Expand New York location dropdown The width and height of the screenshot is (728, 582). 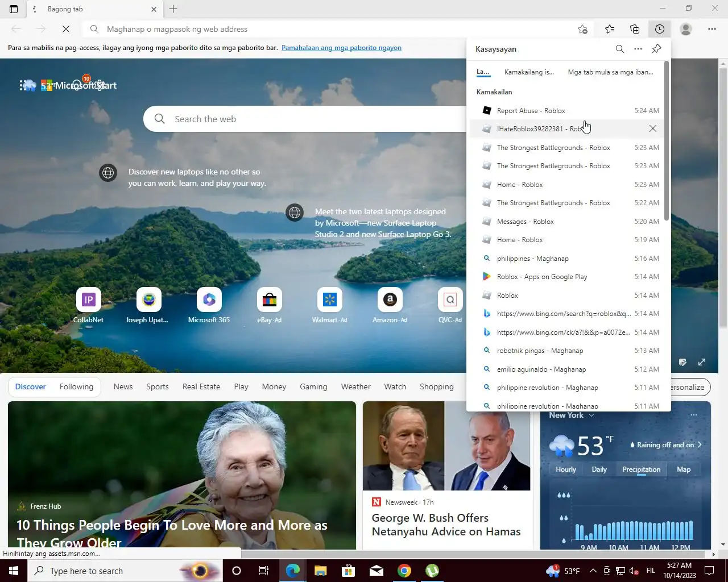pyautogui.click(x=591, y=415)
